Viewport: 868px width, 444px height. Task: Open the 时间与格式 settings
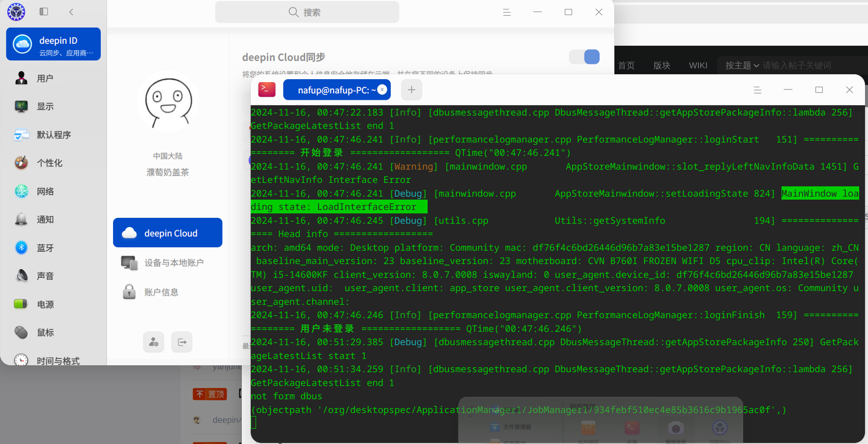click(53, 360)
